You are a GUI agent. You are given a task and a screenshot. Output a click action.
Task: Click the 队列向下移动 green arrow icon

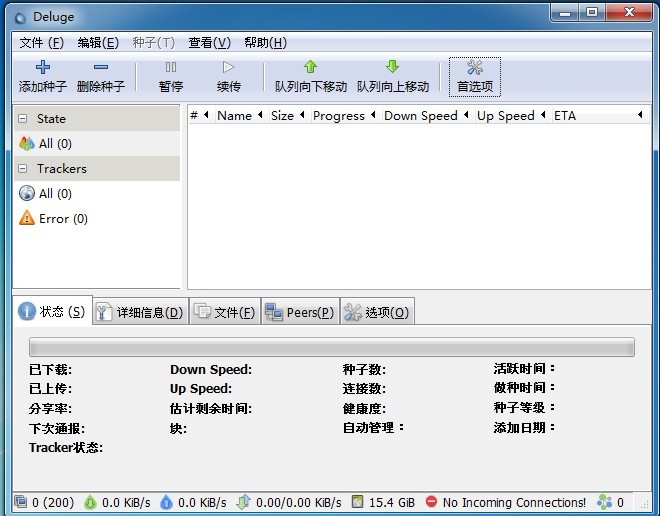point(310,68)
